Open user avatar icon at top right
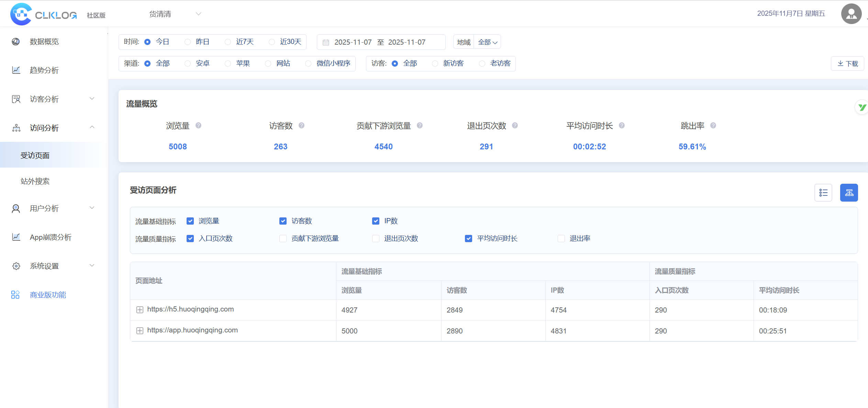The image size is (868, 408). 851,14
